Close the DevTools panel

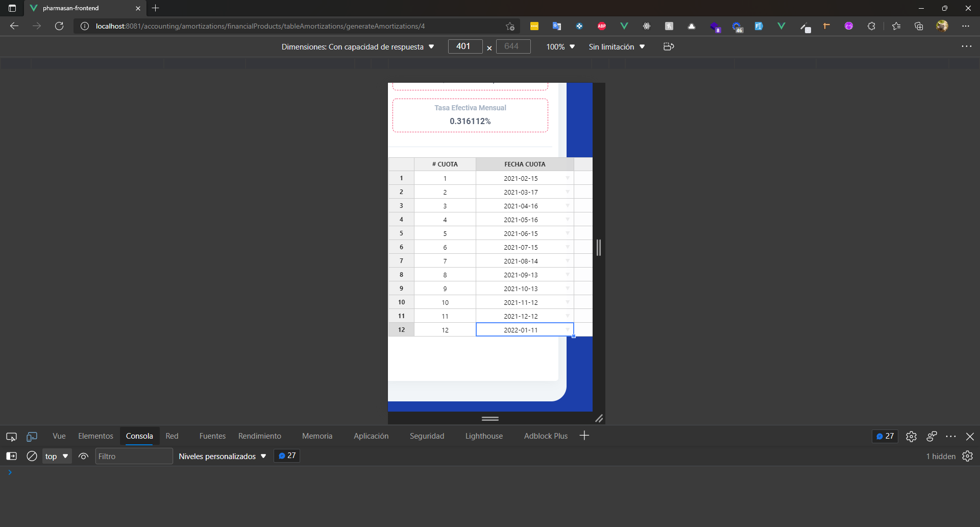(970, 436)
